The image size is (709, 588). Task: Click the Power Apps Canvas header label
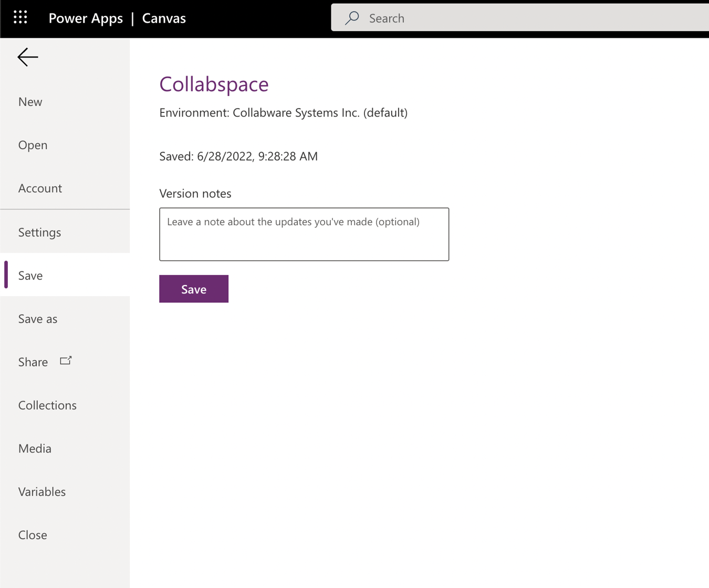click(x=117, y=18)
